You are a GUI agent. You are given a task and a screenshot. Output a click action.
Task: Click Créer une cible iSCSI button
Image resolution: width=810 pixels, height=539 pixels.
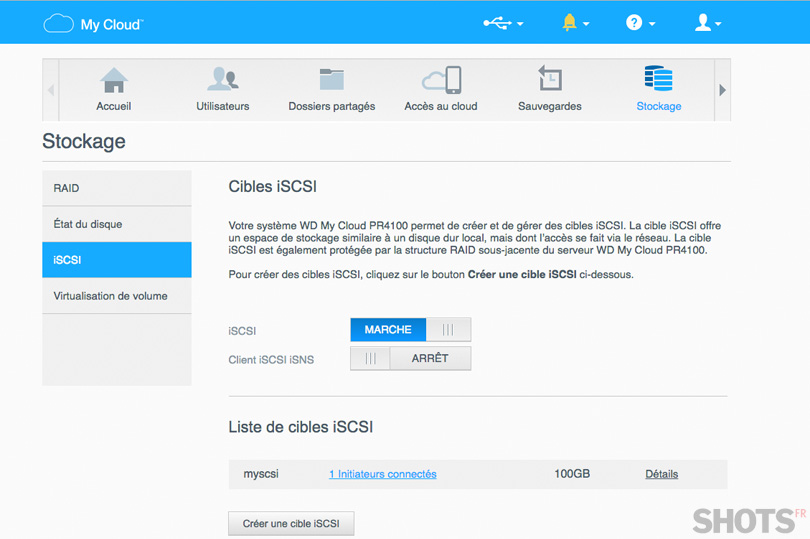coord(291,523)
